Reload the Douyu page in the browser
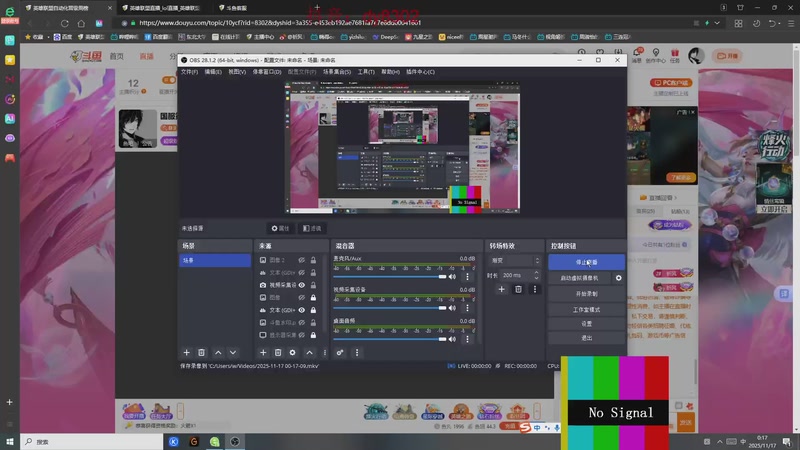Screen dimensions: 800x450 click(64, 23)
